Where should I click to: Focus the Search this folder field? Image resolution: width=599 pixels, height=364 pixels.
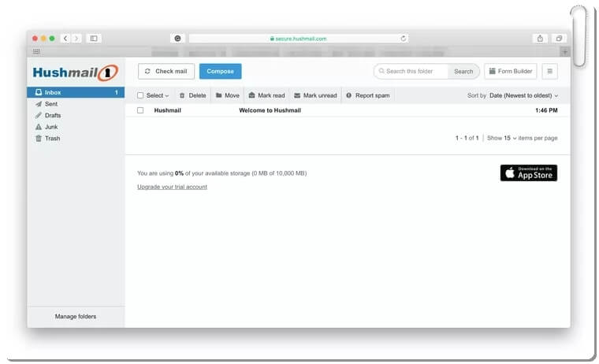pyautogui.click(x=411, y=72)
